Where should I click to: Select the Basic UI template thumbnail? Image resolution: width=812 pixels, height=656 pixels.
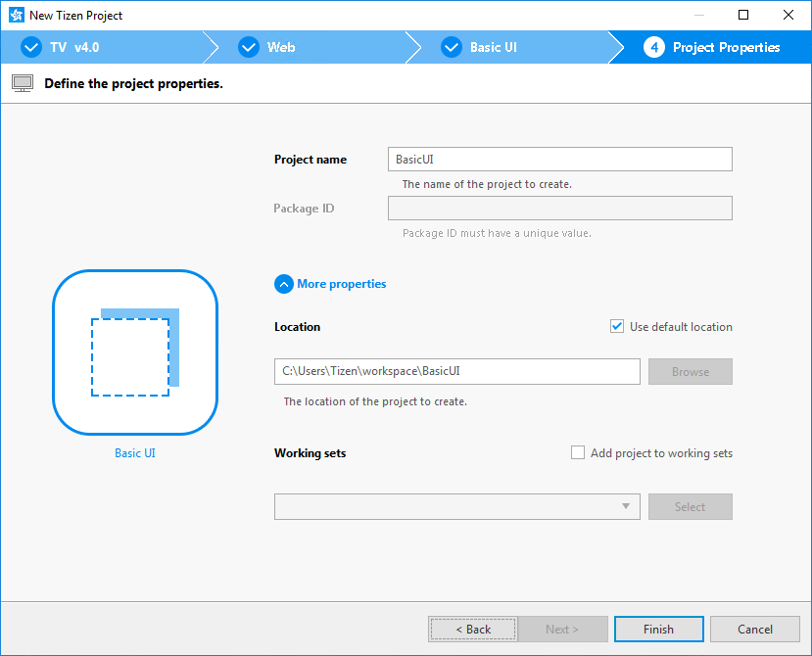click(x=134, y=352)
